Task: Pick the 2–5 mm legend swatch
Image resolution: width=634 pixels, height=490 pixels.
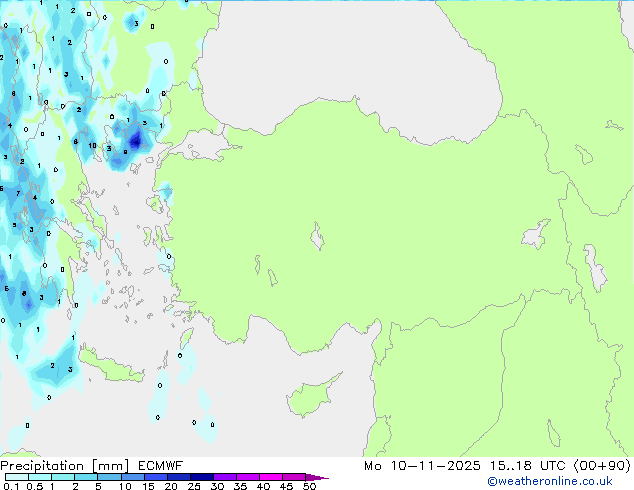Action: coord(86,477)
